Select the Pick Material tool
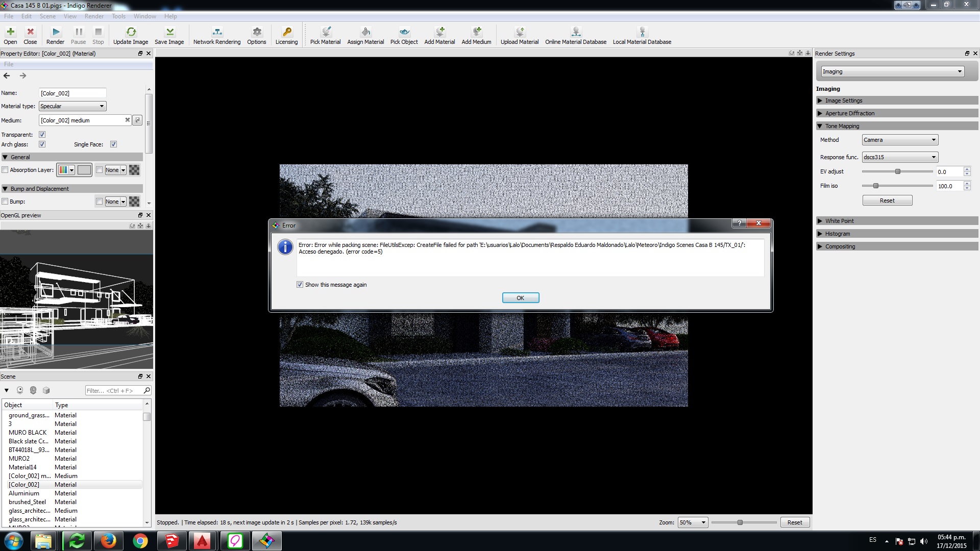The image size is (980, 551). click(325, 32)
